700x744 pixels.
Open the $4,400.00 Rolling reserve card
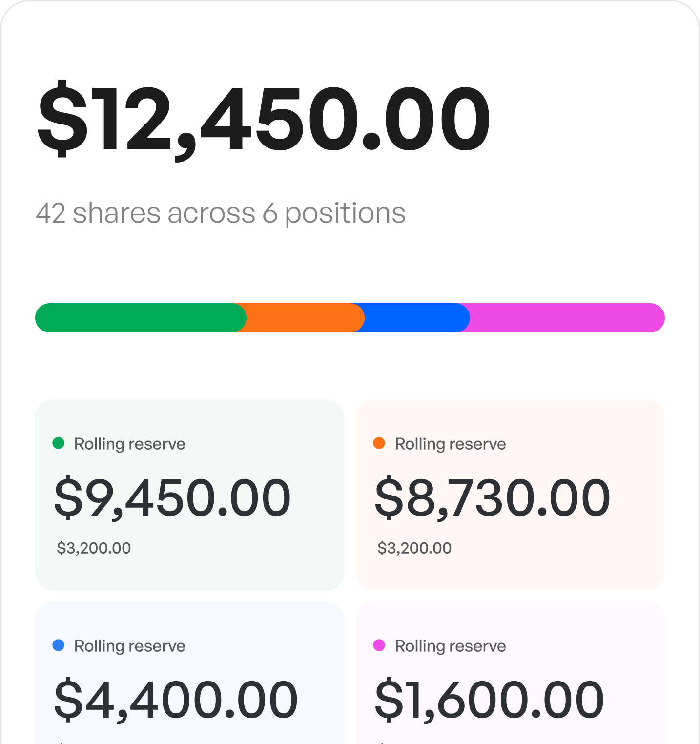[x=189, y=673]
